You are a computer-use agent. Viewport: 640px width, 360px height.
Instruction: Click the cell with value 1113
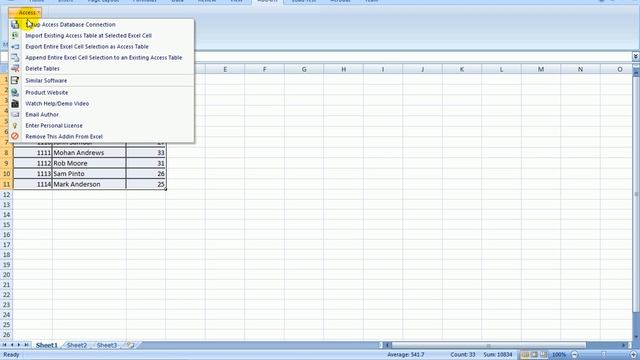33,173
